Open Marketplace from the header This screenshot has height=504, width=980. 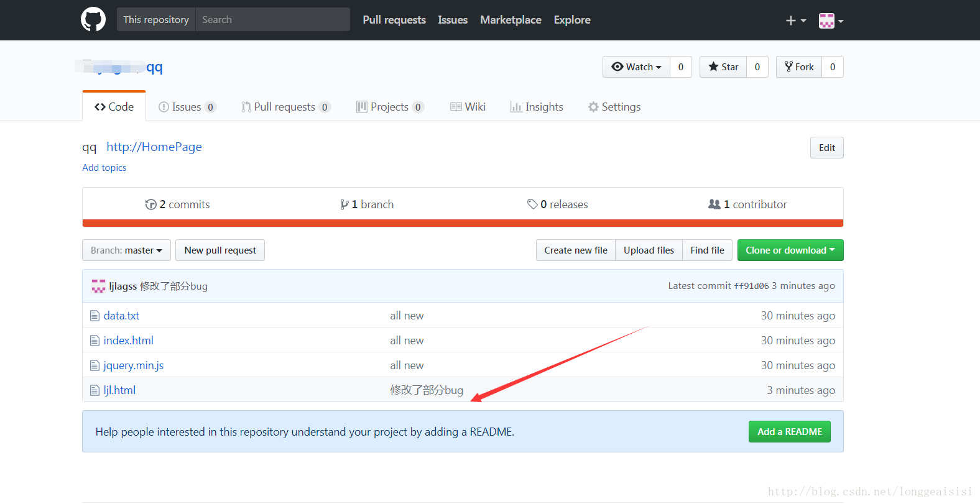point(511,20)
